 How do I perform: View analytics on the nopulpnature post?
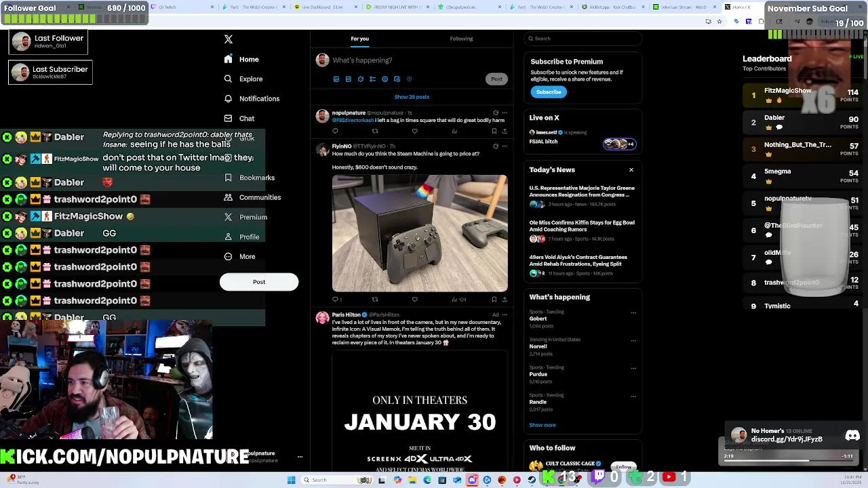pyautogui.click(x=454, y=131)
